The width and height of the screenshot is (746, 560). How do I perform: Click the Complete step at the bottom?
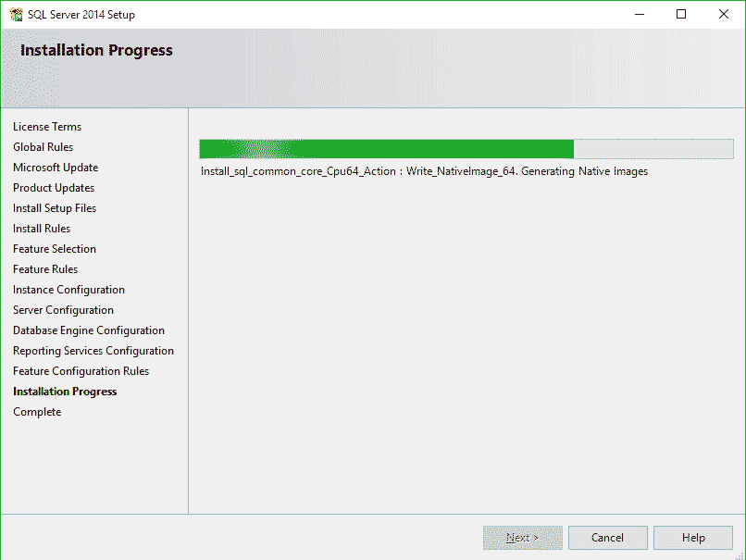[37, 411]
